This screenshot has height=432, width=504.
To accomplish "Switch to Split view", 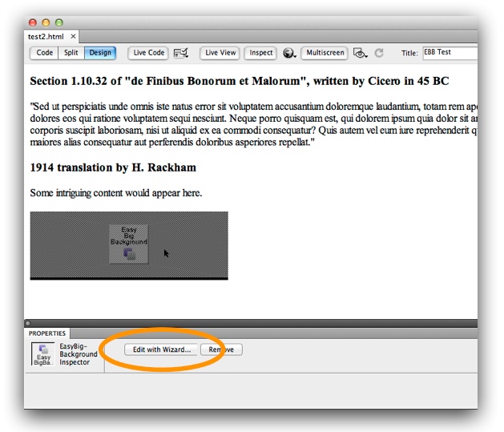I will click(71, 53).
